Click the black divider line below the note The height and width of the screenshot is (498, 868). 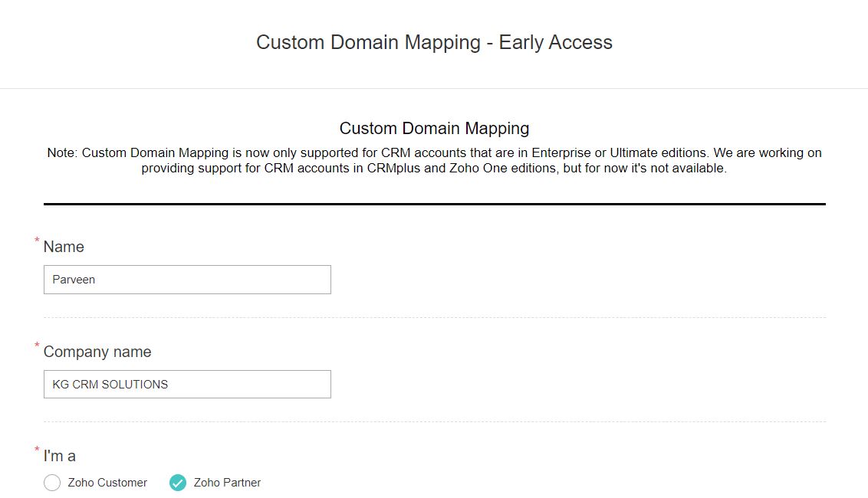(434, 204)
